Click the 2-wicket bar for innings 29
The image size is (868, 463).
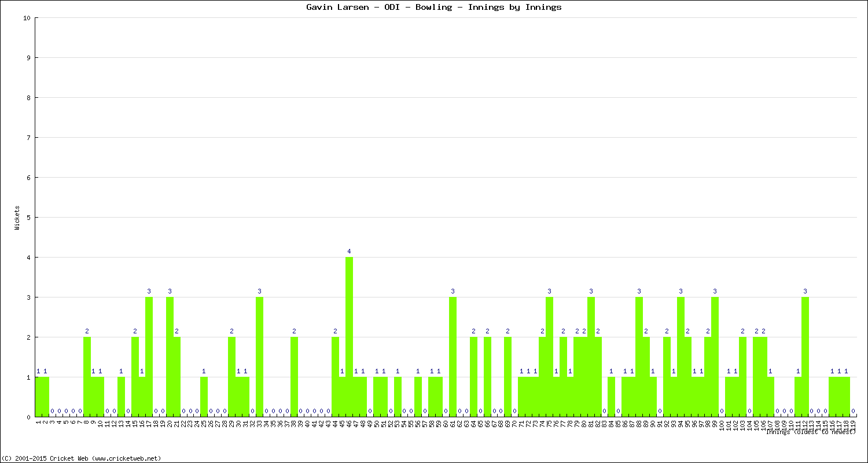pyautogui.click(x=231, y=377)
